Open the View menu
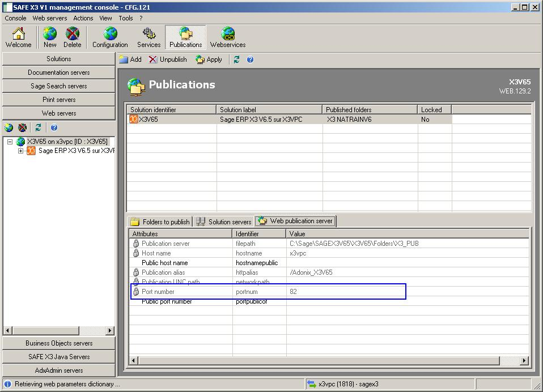The image size is (543, 392). [105, 18]
